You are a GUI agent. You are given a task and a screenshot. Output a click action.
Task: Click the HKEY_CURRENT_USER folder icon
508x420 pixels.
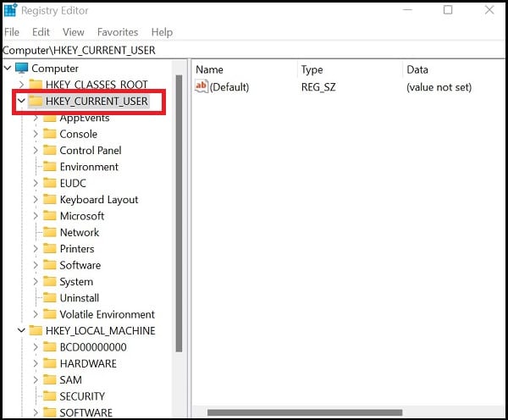36,101
